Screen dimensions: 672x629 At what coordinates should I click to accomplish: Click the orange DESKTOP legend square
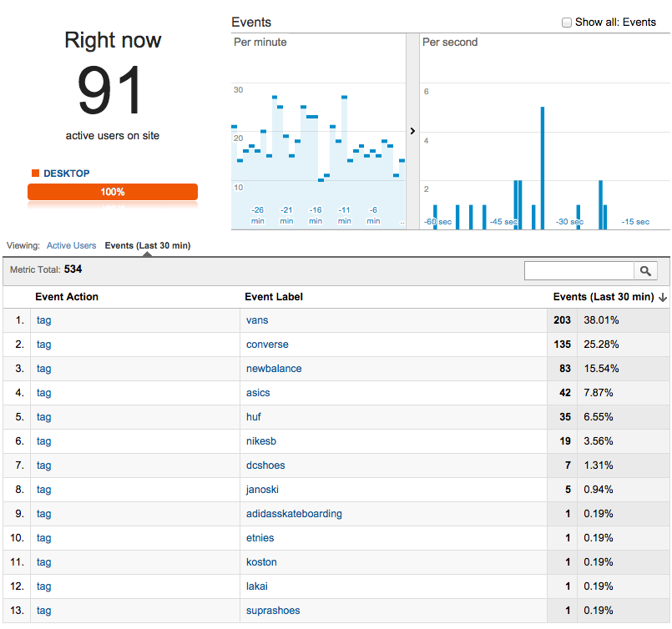(x=36, y=173)
